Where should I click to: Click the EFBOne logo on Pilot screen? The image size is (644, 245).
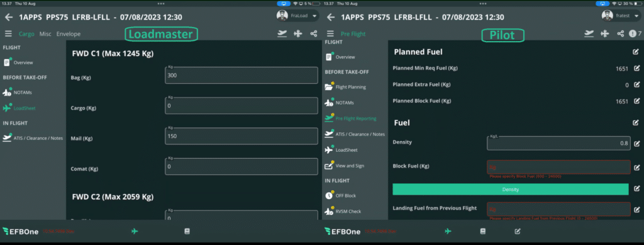tap(343, 231)
